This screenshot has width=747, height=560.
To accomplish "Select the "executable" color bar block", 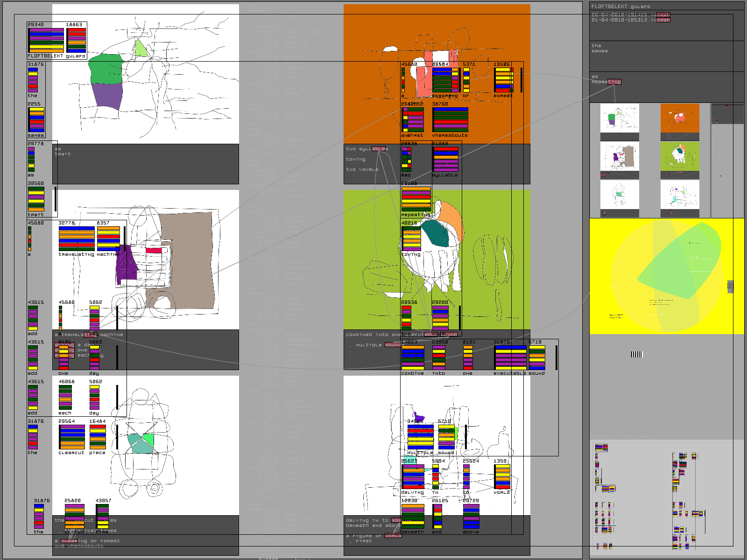I will click(x=510, y=358).
